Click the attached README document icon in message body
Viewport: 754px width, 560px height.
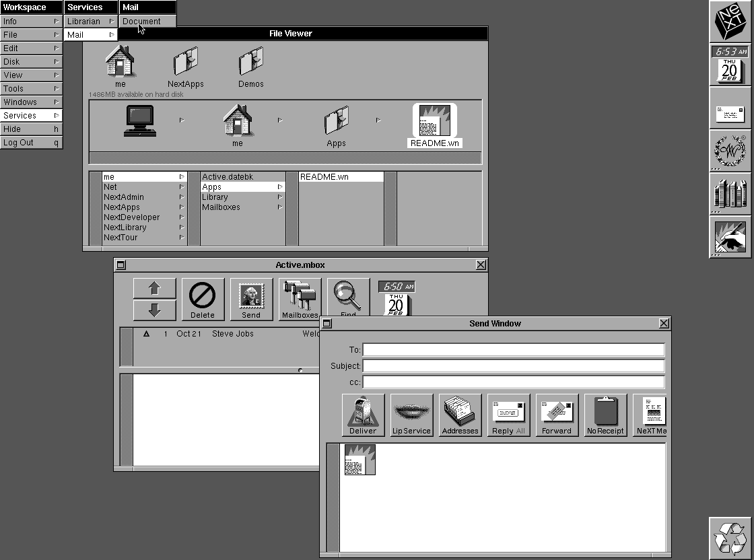pos(359,460)
